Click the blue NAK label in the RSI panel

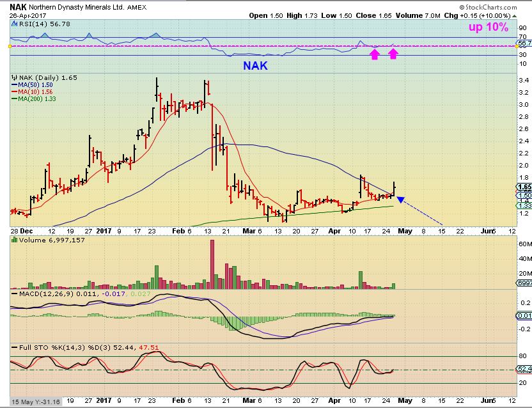pos(256,65)
